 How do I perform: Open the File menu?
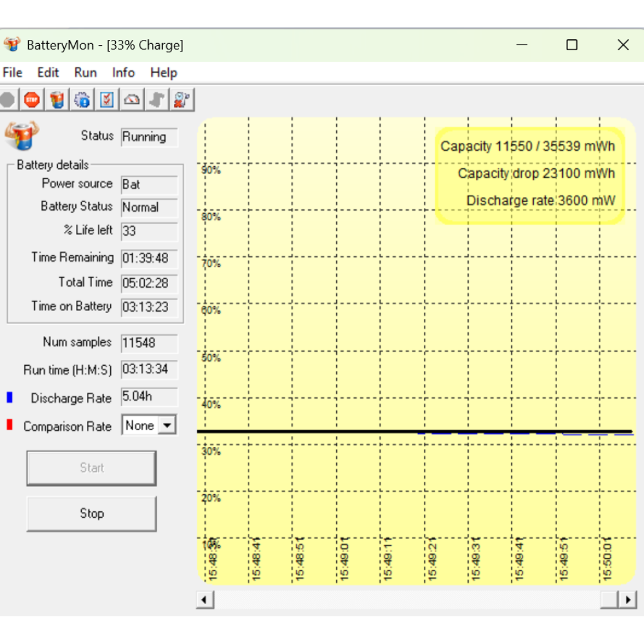(x=12, y=73)
